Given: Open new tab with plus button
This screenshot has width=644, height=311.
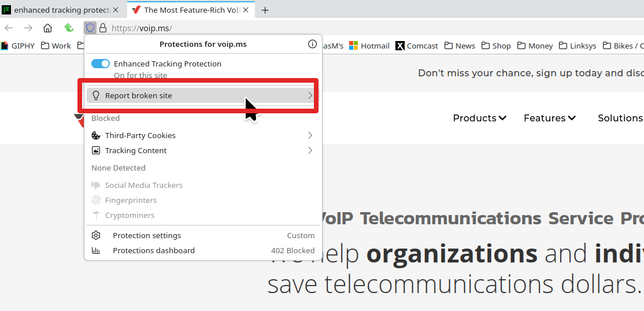Looking at the screenshot, I should click(265, 10).
